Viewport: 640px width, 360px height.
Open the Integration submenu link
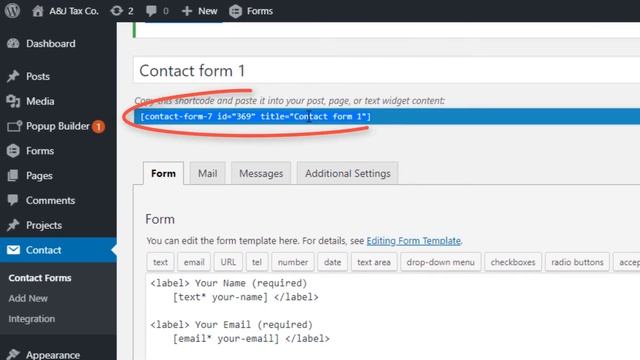[x=31, y=319]
